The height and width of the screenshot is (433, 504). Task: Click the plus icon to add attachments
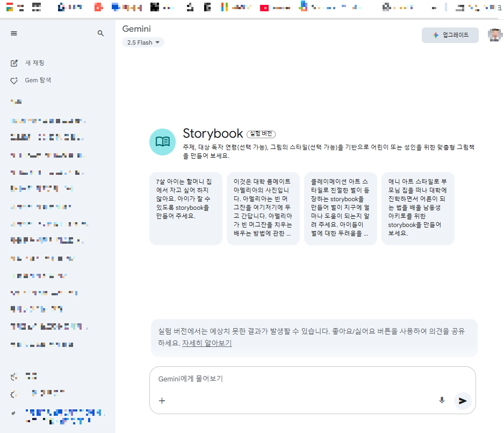[x=162, y=401]
